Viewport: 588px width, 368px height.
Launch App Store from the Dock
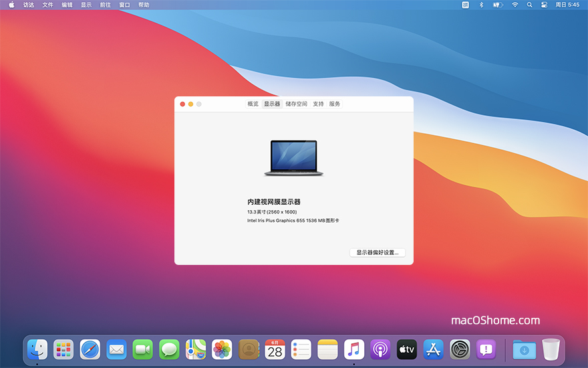click(434, 349)
